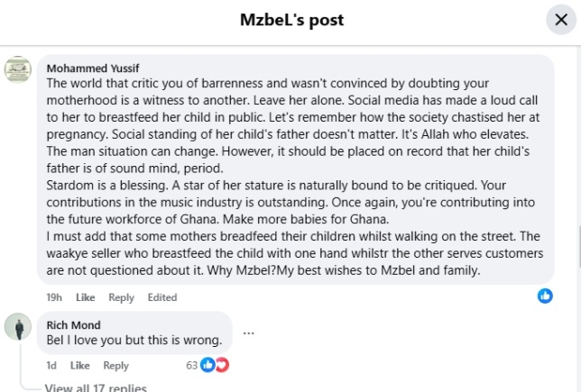Screen dimensions: 581x392
Task: Like Rich Mond's comment
Action: click(x=79, y=366)
